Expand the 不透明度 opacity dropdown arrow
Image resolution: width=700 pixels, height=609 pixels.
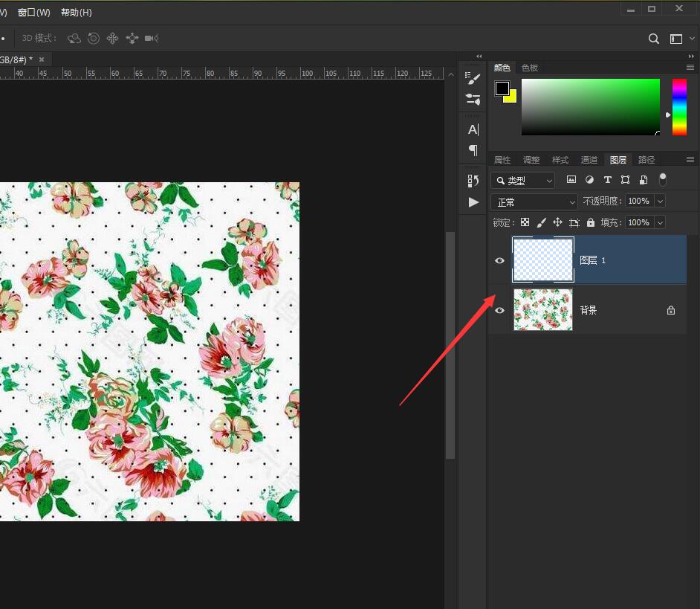659,202
